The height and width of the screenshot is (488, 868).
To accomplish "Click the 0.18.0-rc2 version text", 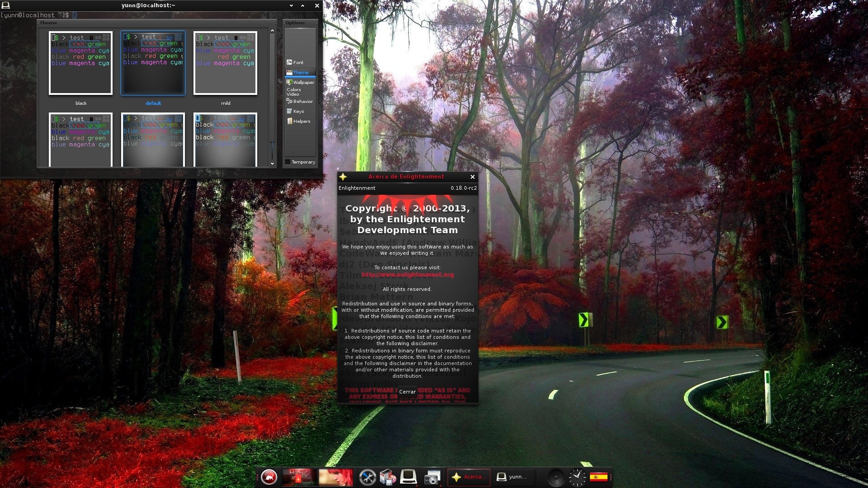I will point(463,188).
